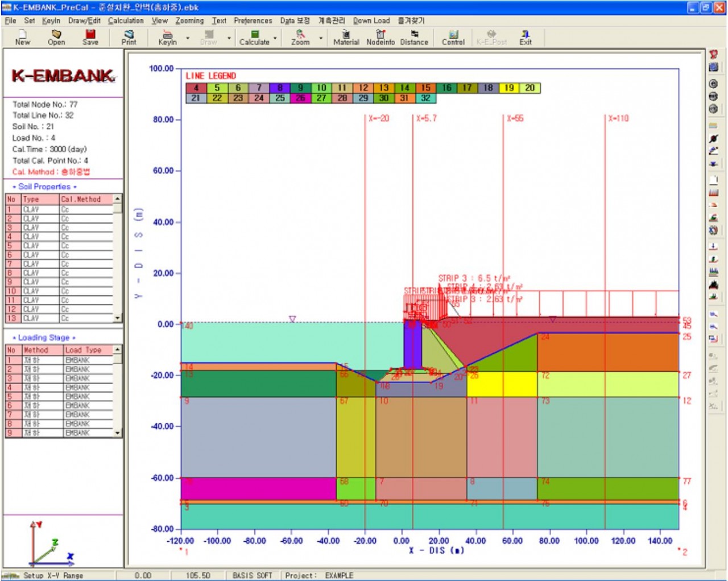Click the New file toolbar icon
This screenshot has width=728, height=581.
[23, 38]
